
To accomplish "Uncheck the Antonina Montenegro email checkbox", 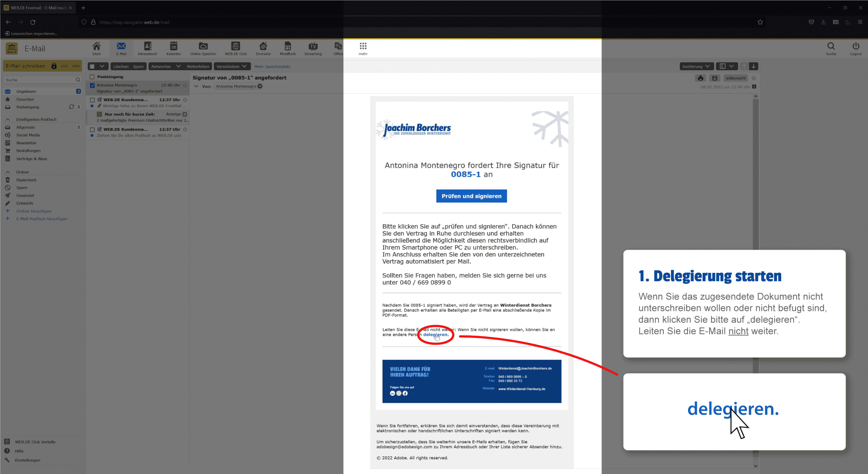I will coord(92,86).
